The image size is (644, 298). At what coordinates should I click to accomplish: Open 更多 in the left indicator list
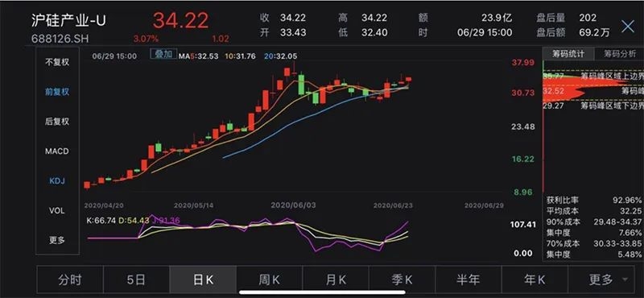[57, 240]
